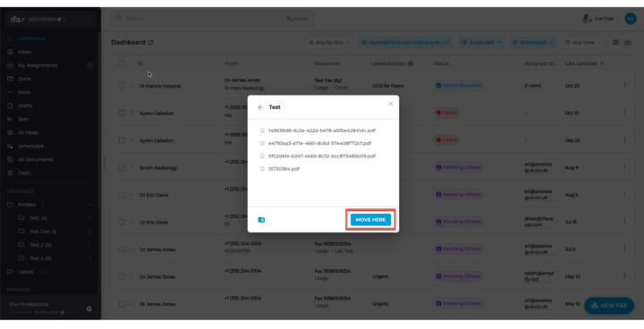Open options menu for Test Doc folder

click(90, 232)
